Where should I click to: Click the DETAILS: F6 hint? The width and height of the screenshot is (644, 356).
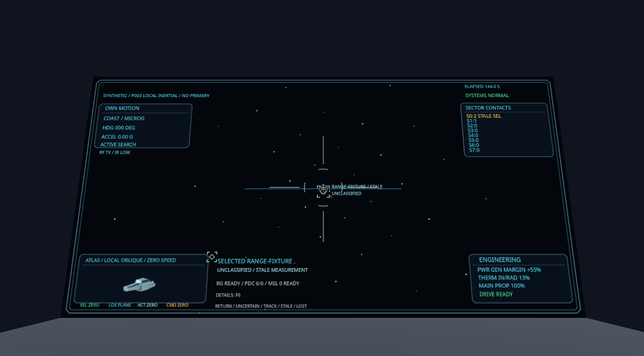[x=228, y=295]
